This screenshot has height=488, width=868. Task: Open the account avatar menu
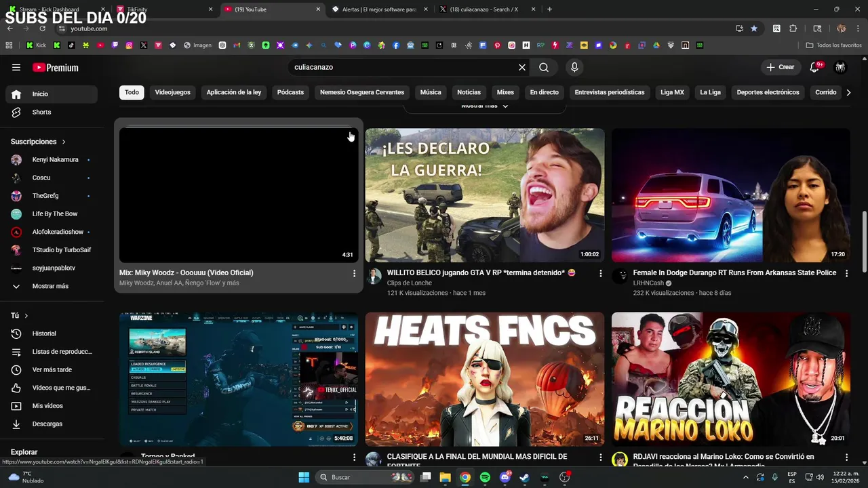coord(840,67)
